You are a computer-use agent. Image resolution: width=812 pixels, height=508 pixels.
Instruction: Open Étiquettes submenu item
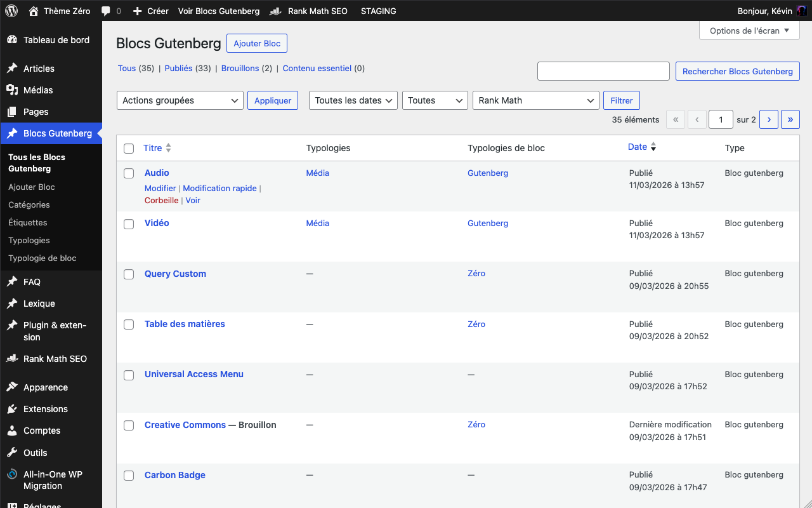[28, 222]
